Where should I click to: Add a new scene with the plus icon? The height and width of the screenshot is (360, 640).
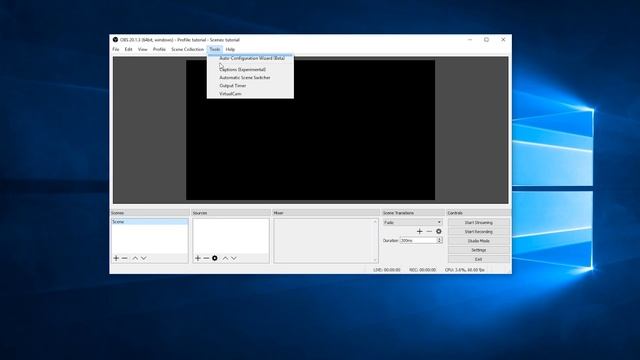pos(116,258)
